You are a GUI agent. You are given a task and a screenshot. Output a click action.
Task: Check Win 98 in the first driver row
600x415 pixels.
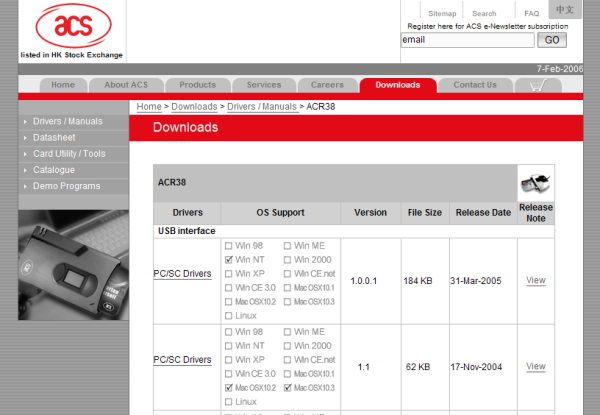229,245
